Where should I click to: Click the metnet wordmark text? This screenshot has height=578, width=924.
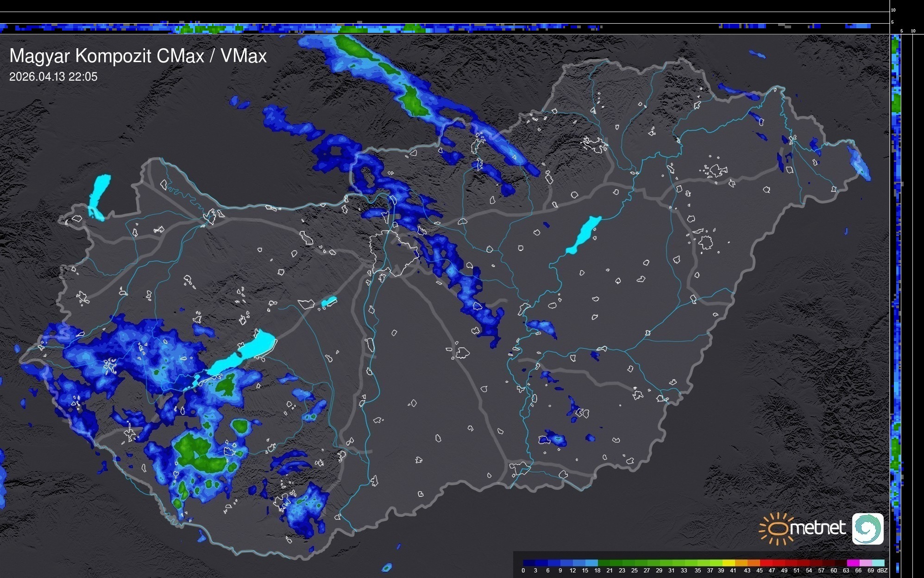point(817,528)
